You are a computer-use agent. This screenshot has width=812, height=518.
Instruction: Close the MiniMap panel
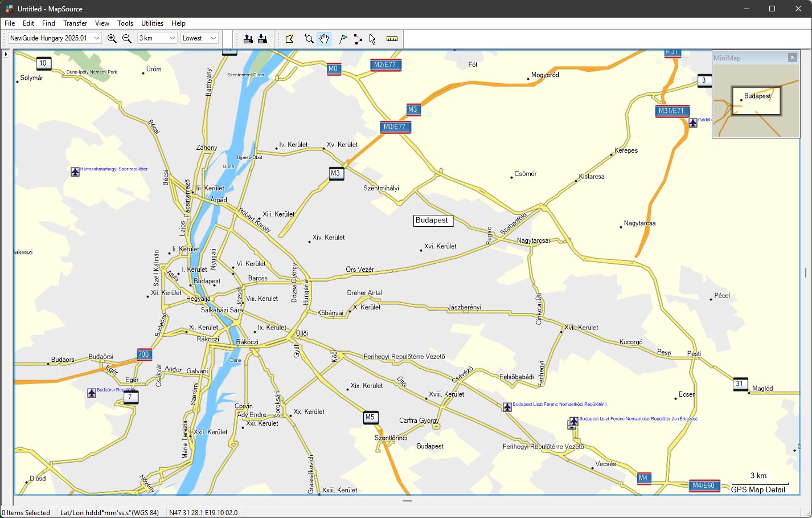pos(792,58)
